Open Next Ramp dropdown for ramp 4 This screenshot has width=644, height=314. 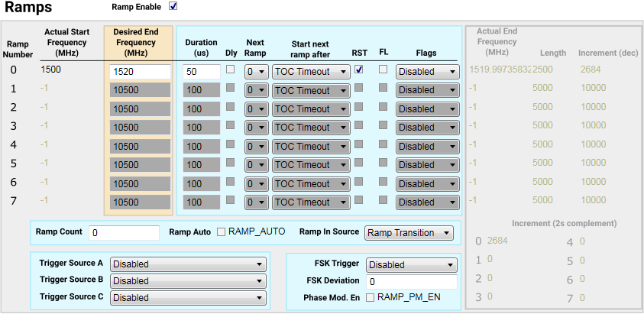tap(257, 147)
